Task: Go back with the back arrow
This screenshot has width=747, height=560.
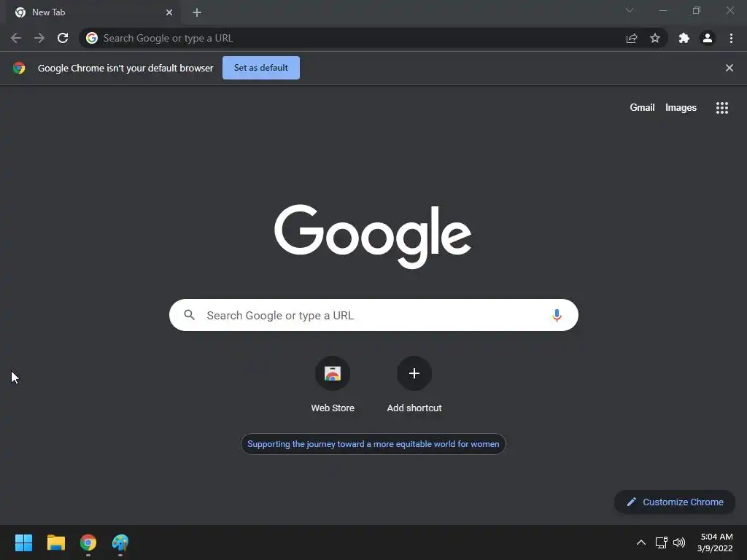Action: pos(16,38)
